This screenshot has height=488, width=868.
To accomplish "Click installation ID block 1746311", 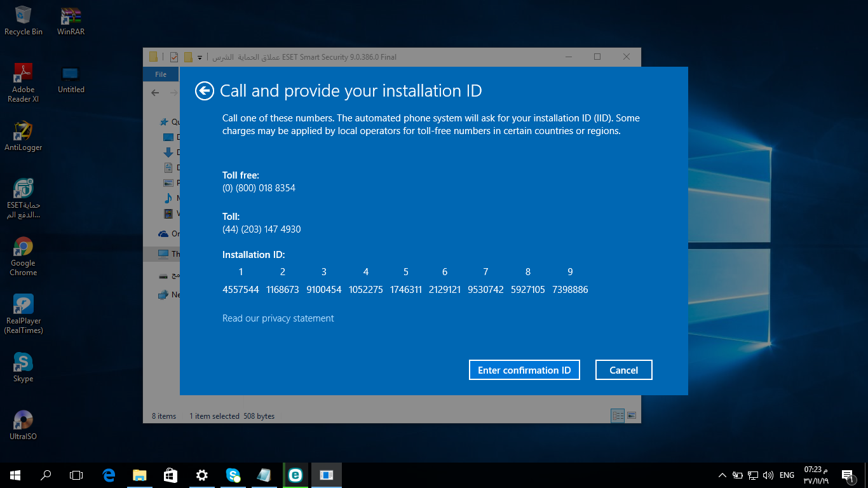I will click(406, 290).
